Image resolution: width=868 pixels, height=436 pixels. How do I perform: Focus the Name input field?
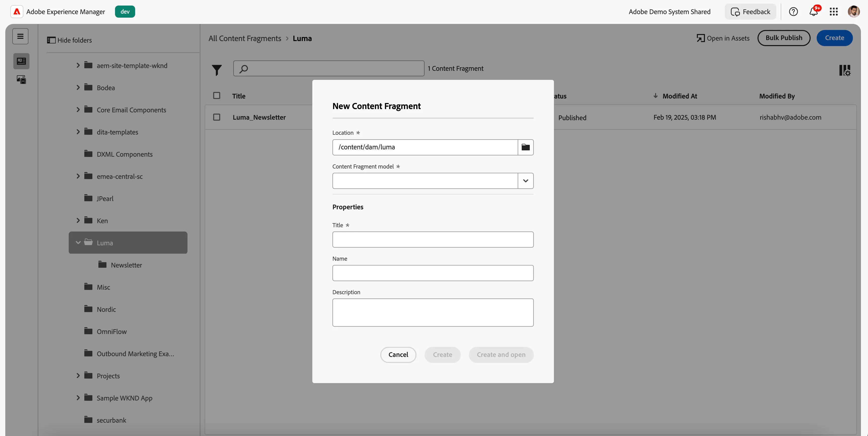pyautogui.click(x=433, y=273)
